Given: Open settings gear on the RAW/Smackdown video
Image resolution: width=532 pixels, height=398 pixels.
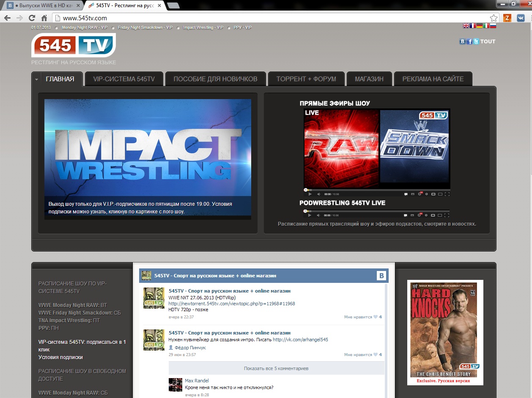Looking at the screenshot, I should coord(420,194).
